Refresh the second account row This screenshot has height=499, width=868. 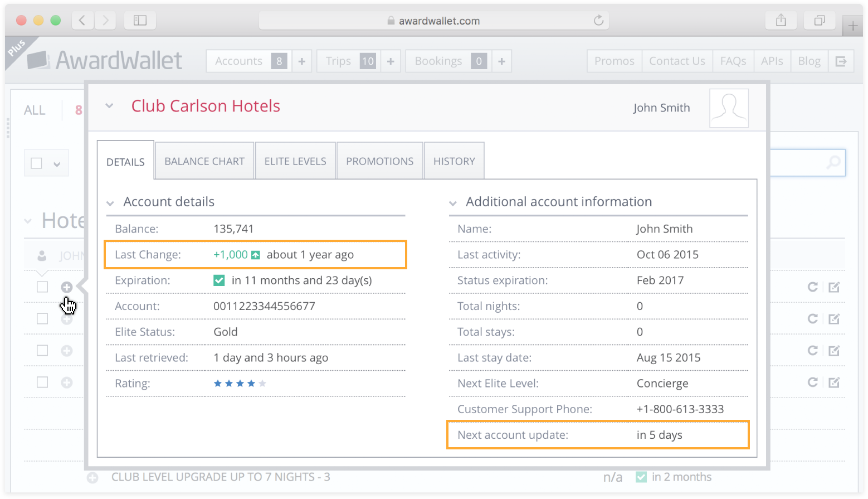click(x=813, y=318)
